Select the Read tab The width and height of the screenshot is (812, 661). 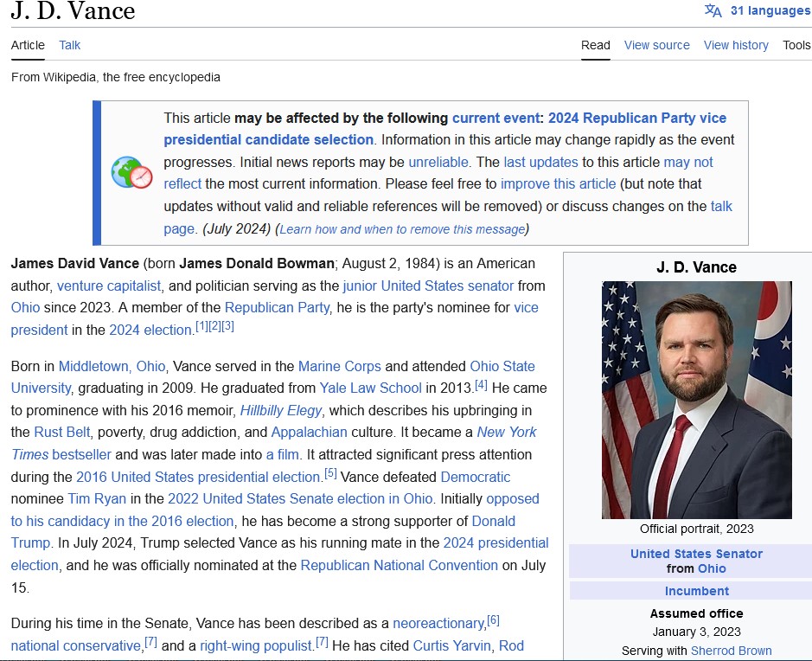596,45
